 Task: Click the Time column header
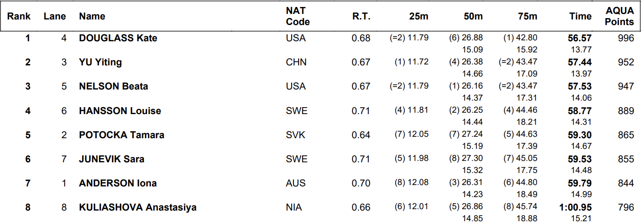580,16
